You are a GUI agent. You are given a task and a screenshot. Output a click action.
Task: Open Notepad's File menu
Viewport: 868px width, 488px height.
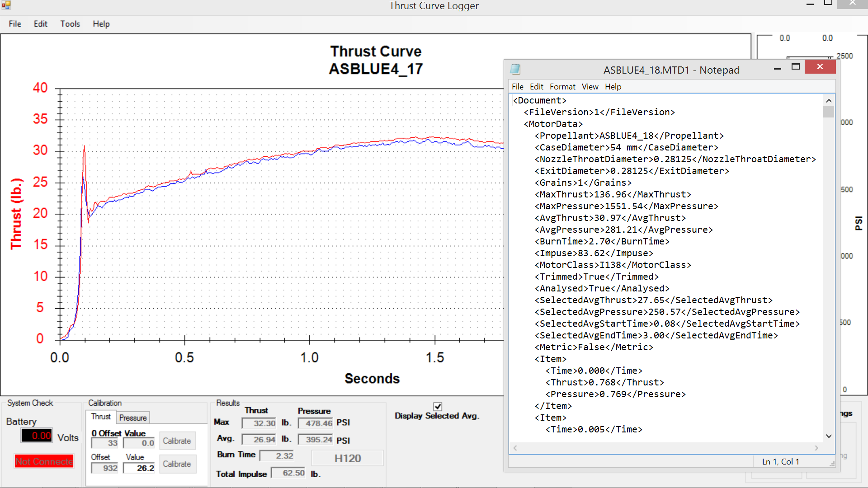[x=518, y=87]
